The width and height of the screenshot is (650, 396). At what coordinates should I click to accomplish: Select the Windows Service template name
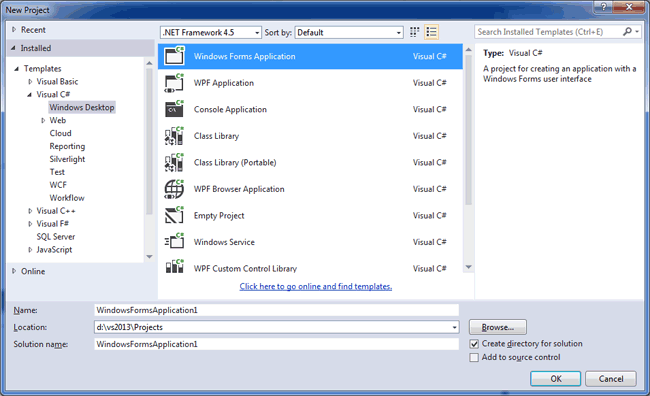224,242
